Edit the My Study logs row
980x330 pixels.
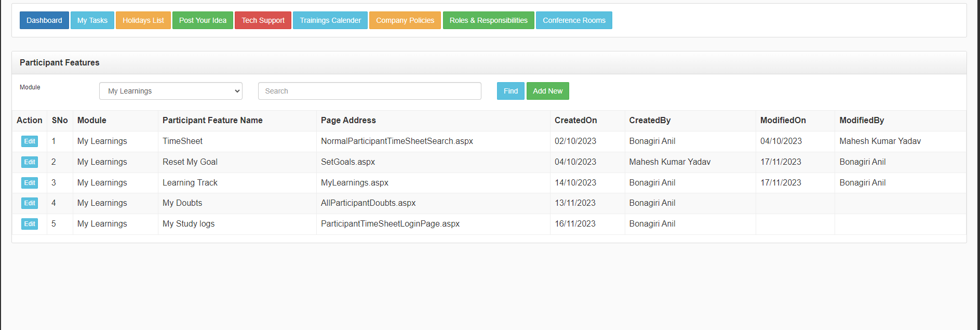point(30,224)
